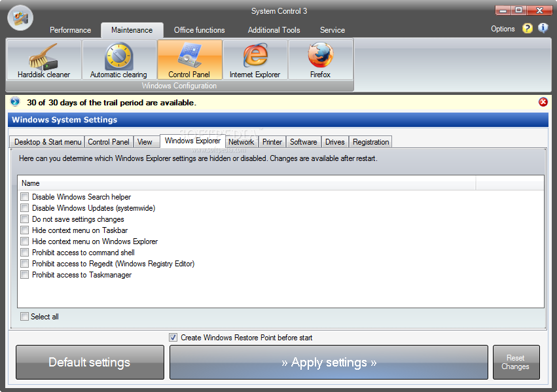Open help via yellow question mark icon
The height and width of the screenshot is (392, 557).
528,28
